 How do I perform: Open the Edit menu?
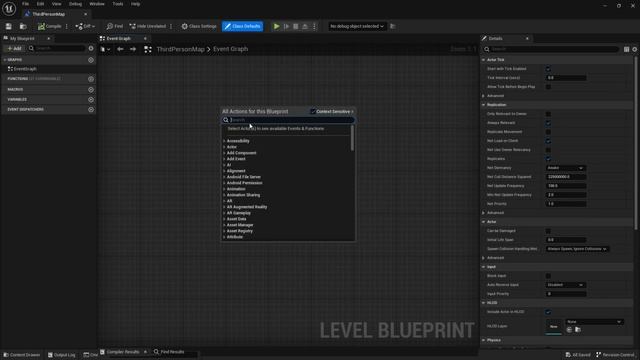pos(40,4)
